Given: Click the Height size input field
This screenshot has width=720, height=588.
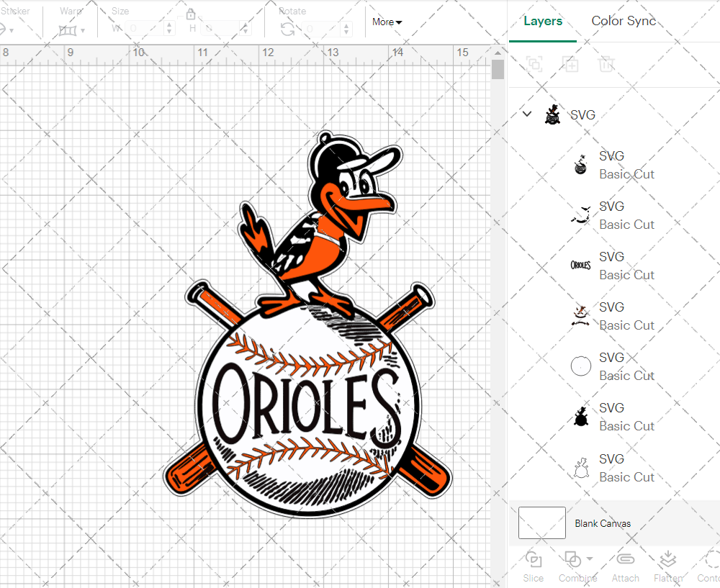Looking at the screenshot, I should [220, 29].
